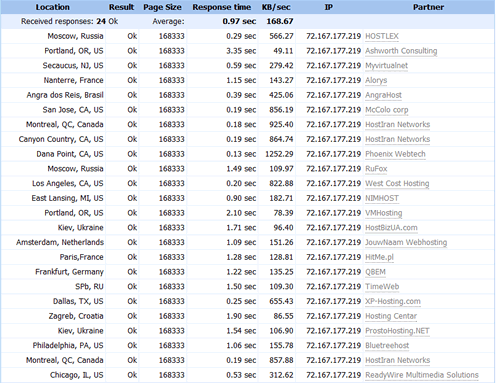The image size is (497, 383).
Task: Open the XP-Hosting.com link
Action: (393, 301)
